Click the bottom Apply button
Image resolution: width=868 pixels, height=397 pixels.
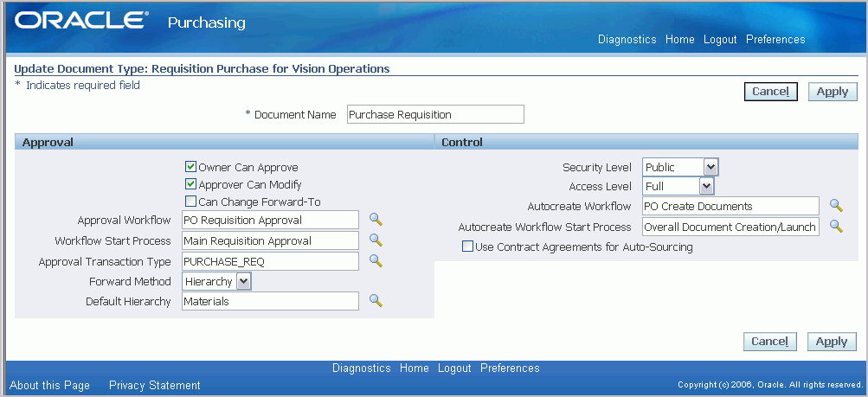832,342
